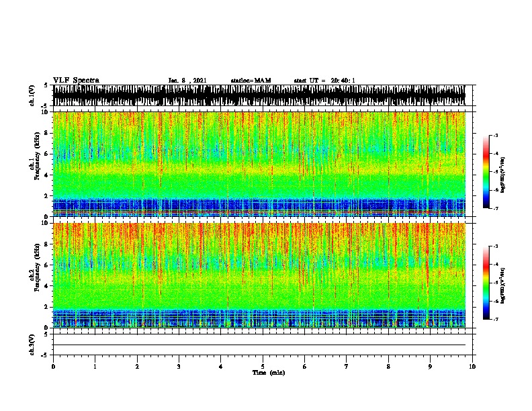Click the "8" kHz tick on ch.1 frequency axis
The image size is (532, 411).
[x=46, y=133]
